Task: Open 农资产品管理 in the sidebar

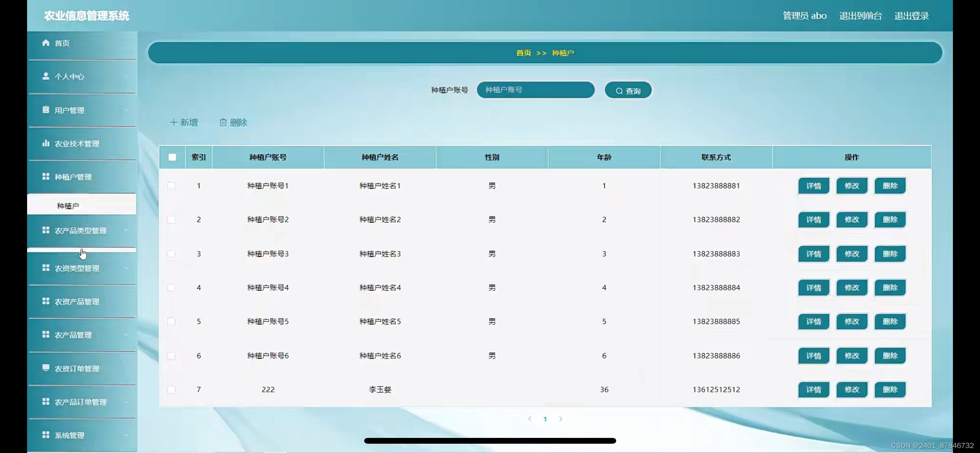Action: pos(82,301)
